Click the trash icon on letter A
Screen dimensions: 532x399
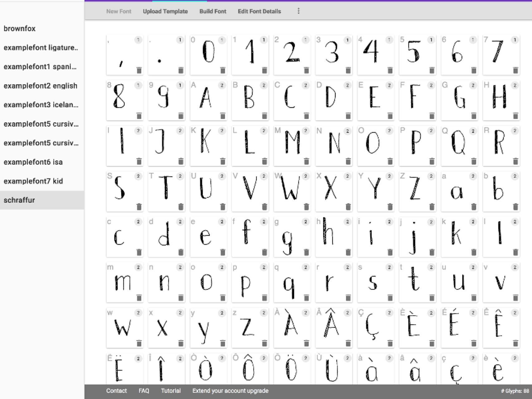point(223,116)
